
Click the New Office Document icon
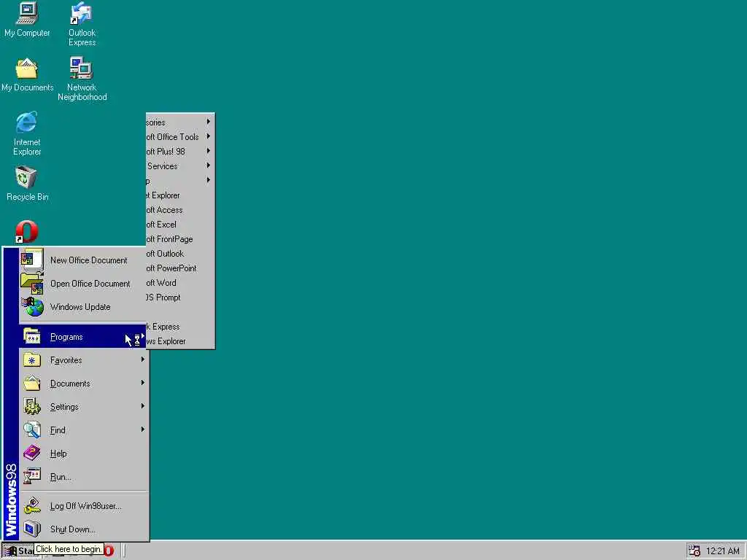pyautogui.click(x=32, y=260)
